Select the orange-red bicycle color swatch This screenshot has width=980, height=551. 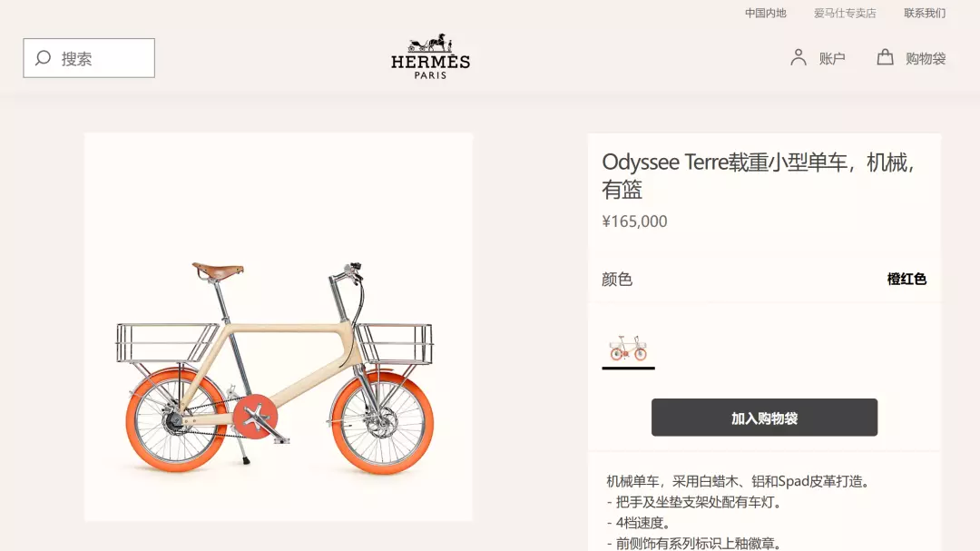click(628, 348)
